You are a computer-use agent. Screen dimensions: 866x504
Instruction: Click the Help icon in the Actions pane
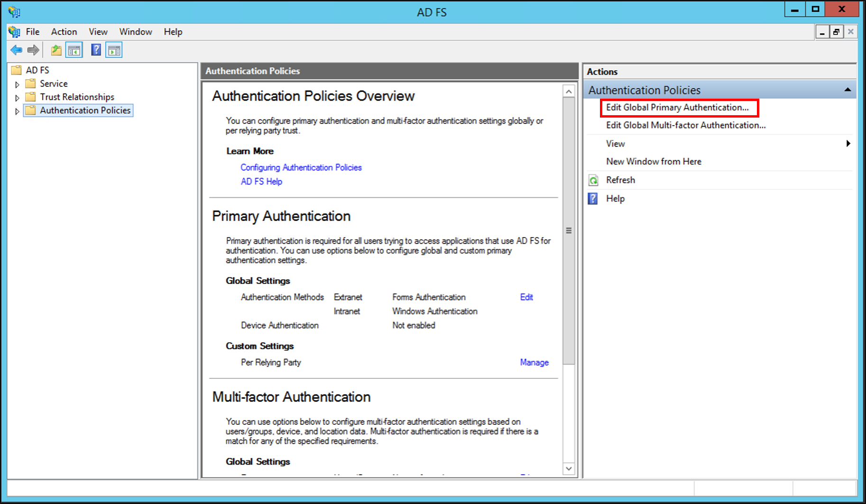[x=592, y=198]
